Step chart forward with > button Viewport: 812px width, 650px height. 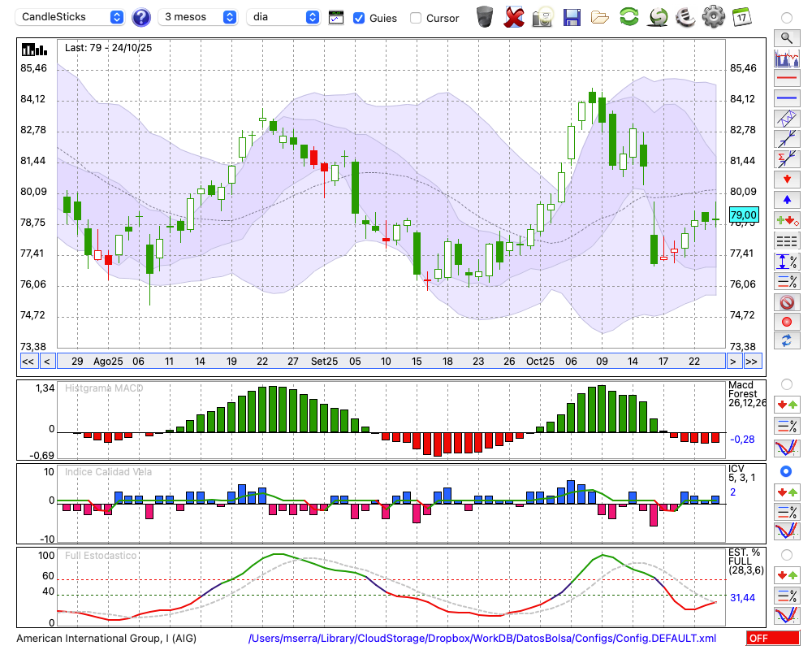pyautogui.click(x=732, y=362)
